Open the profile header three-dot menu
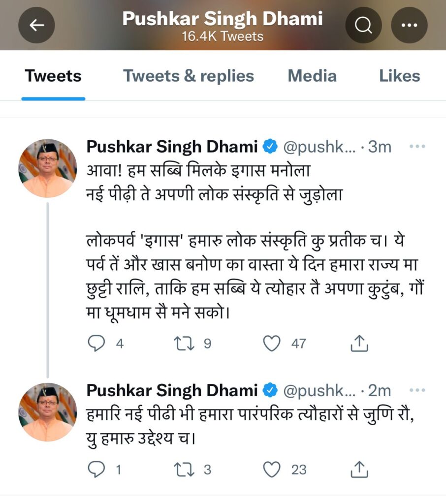Image resolution: width=446 pixels, height=504 pixels. 409,25
